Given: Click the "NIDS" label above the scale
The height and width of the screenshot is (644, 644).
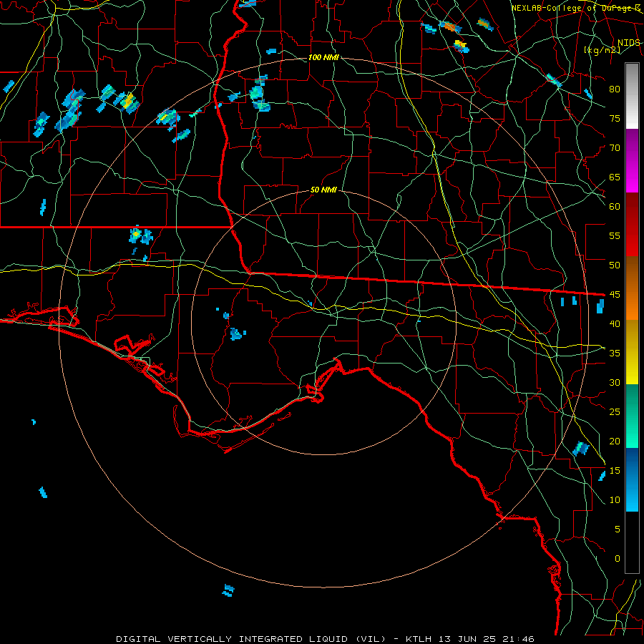Looking at the screenshot, I should coord(628,43).
